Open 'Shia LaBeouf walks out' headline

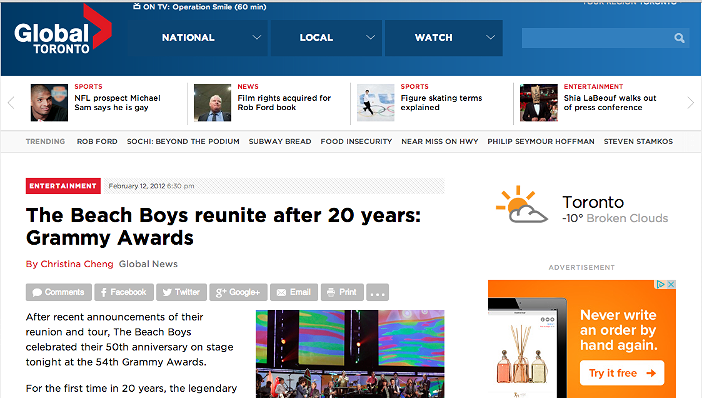[x=610, y=103]
